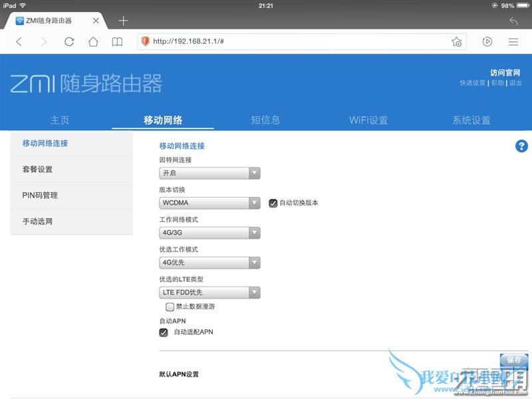The width and height of the screenshot is (532, 399).
Task: Open a new tab with plus icon
Action: click(x=123, y=21)
